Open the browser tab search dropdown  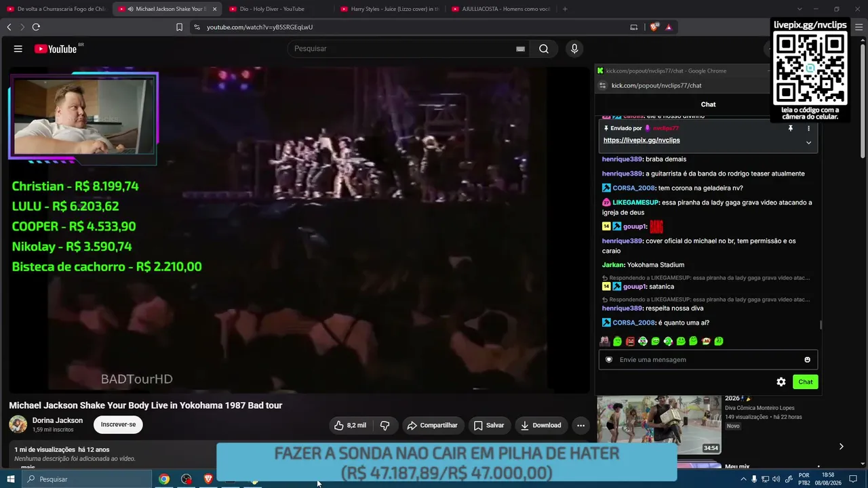click(x=799, y=9)
